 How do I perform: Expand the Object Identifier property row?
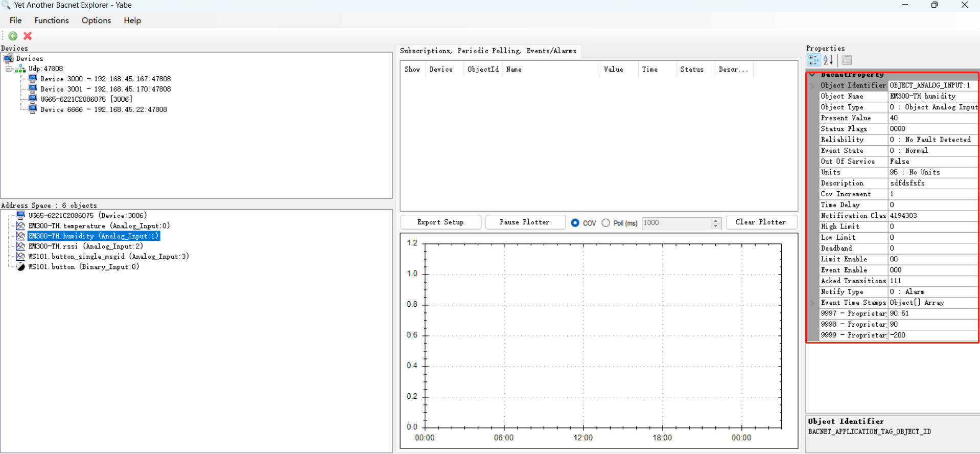[812, 85]
